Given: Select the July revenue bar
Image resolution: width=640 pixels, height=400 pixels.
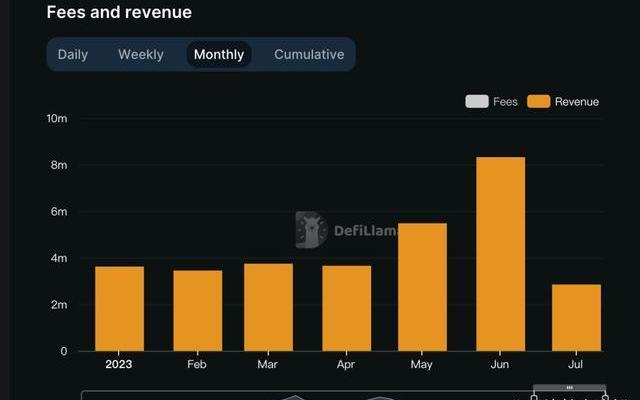Looking at the screenshot, I should [577, 318].
